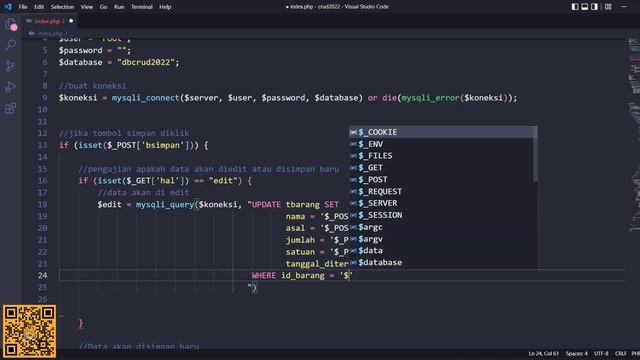Open the Explorer view in activity bar
The height and width of the screenshot is (360, 640).
point(11,24)
